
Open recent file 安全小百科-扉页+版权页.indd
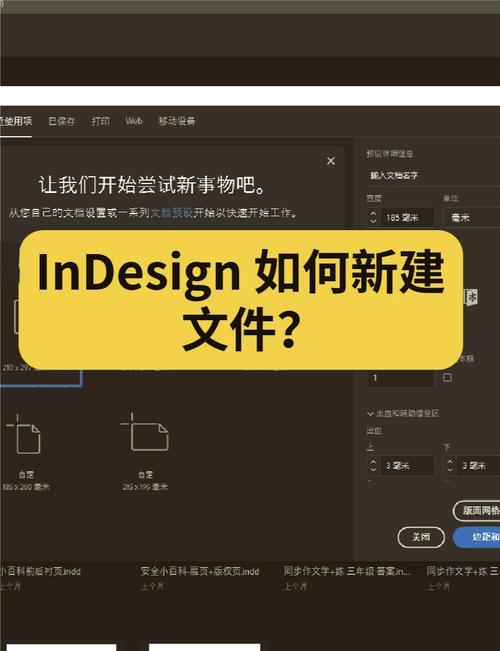[200, 571]
